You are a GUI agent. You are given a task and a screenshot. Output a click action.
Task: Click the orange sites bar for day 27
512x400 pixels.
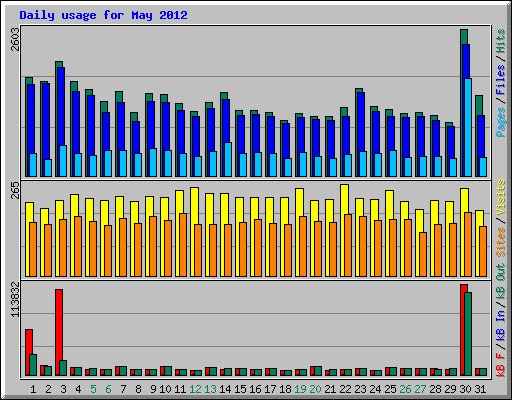point(423,254)
